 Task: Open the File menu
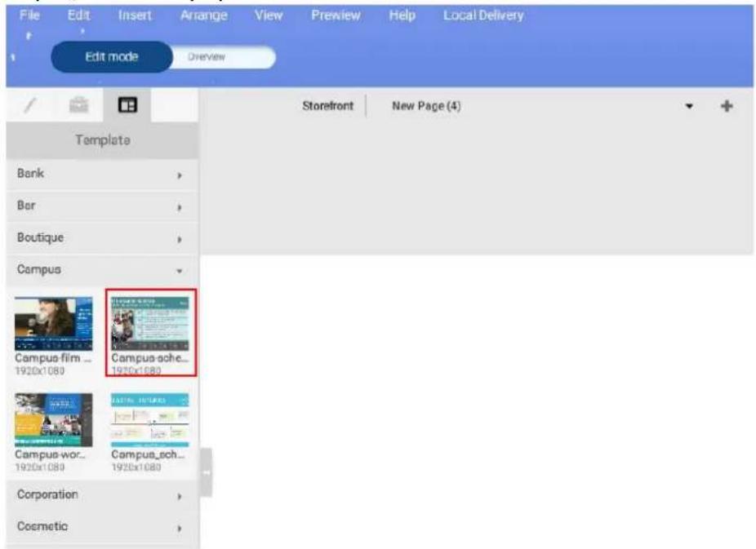[x=29, y=15]
